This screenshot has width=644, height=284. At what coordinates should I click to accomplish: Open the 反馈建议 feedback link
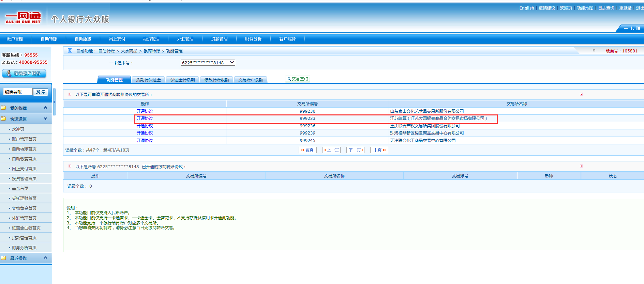pyautogui.click(x=547, y=8)
